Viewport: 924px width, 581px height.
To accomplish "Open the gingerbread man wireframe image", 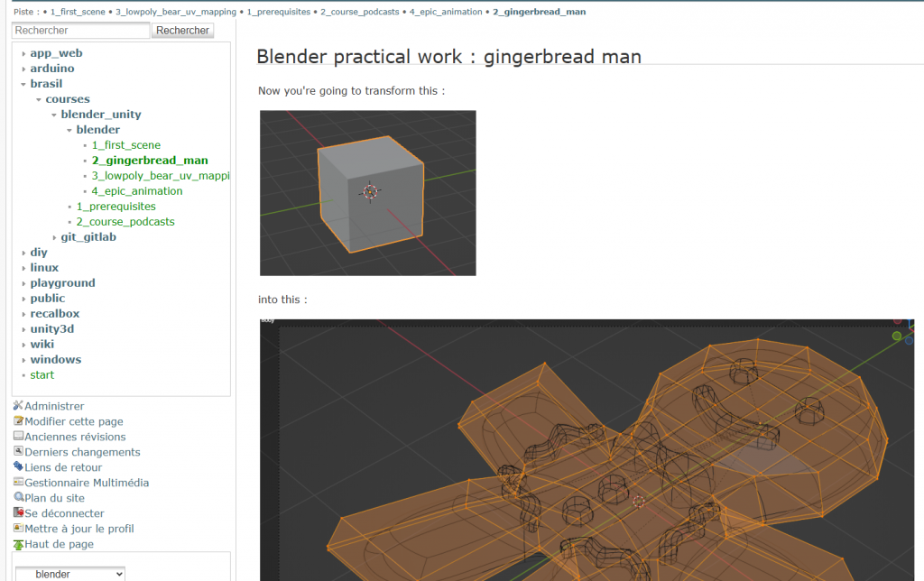I will click(x=587, y=450).
